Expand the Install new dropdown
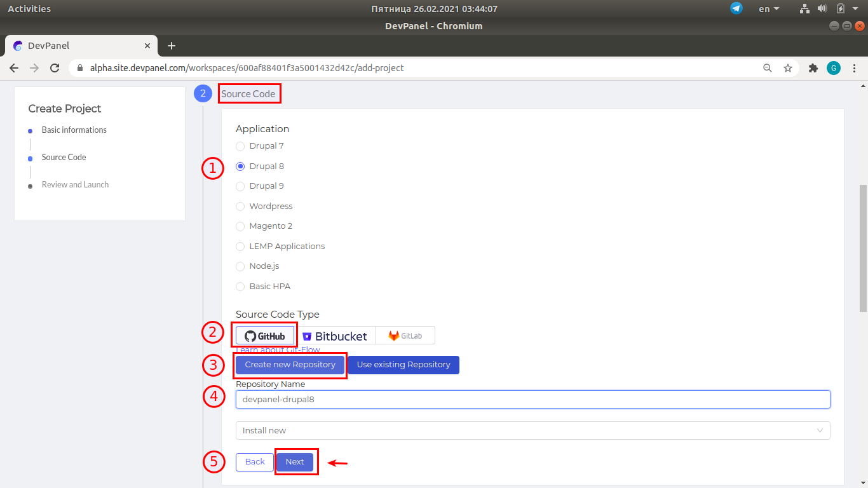868x488 pixels. [532, 430]
